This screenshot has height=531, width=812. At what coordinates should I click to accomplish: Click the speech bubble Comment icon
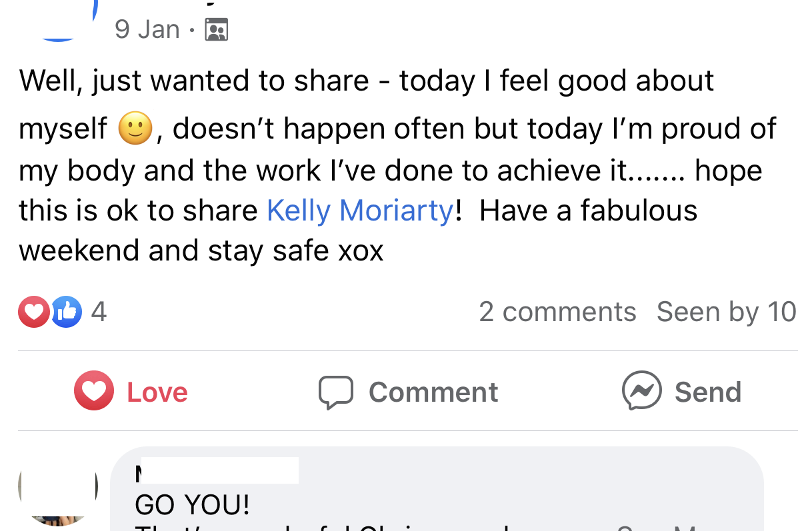tap(335, 392)
